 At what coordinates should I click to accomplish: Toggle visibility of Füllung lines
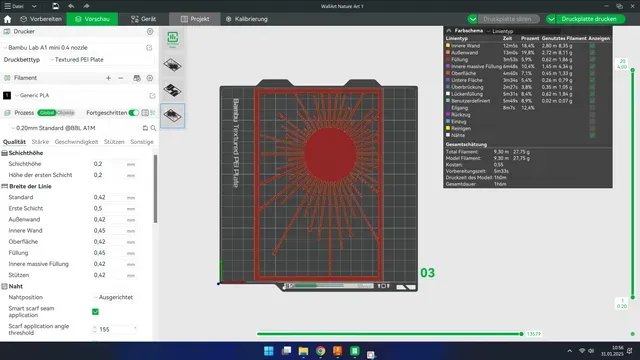pos(592,60)
